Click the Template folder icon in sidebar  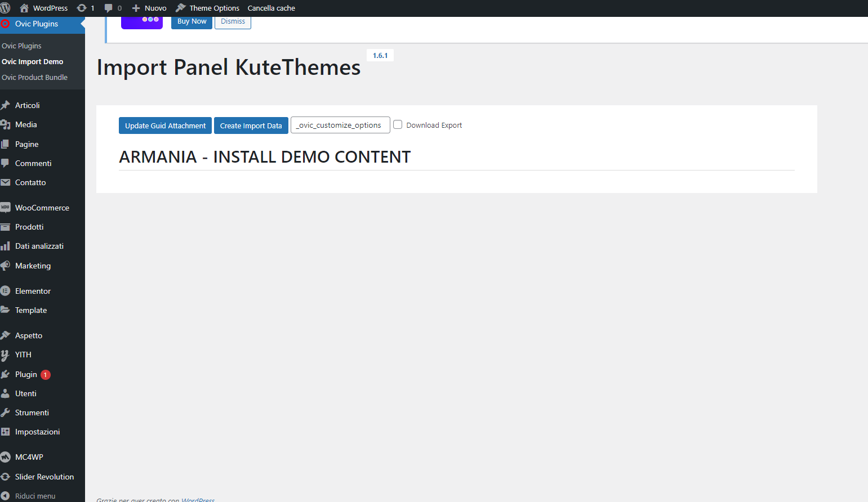coord(5,310)
